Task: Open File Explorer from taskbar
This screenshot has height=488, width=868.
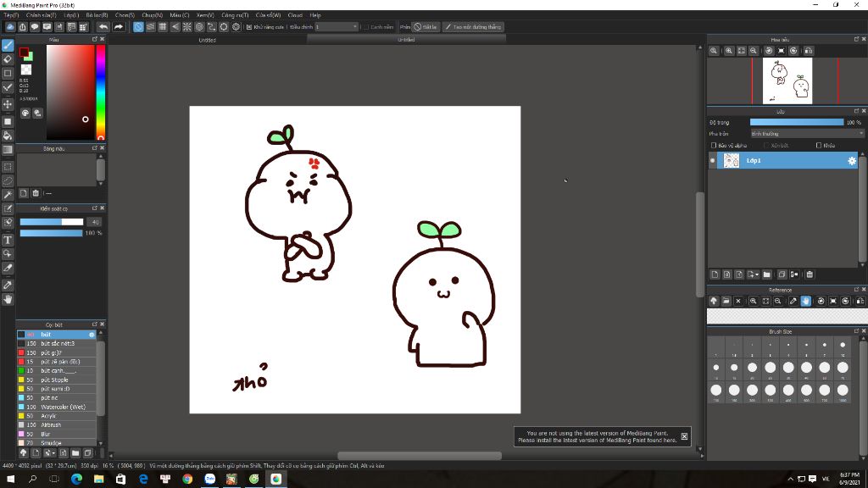Action: [x=98, y=480]
